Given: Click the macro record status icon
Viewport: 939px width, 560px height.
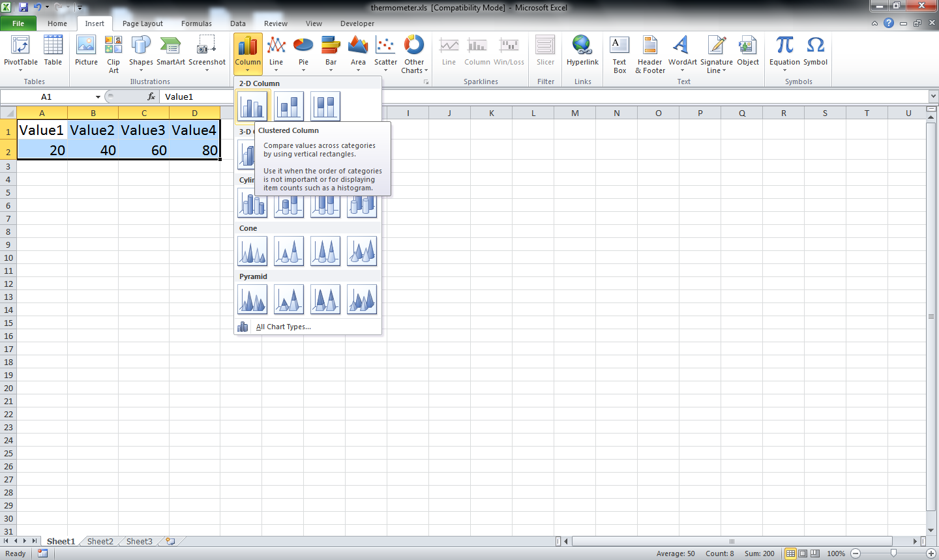Looking at the screenshot, I should click(x=43, y=553).
